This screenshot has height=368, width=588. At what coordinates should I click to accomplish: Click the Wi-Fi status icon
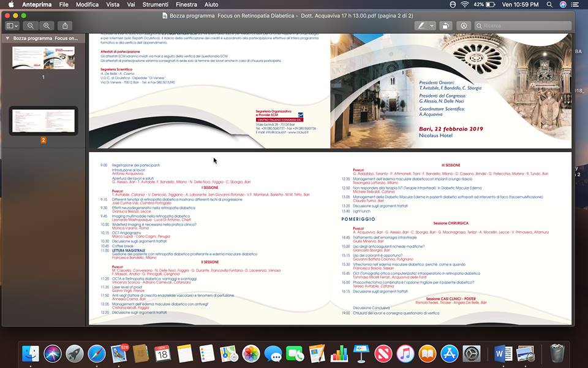tap(465, 4)
